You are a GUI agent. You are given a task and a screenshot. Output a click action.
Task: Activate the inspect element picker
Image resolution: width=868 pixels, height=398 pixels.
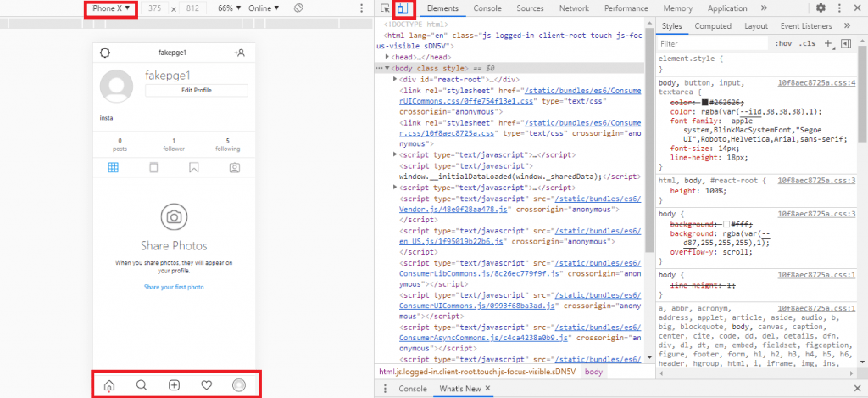386,8
